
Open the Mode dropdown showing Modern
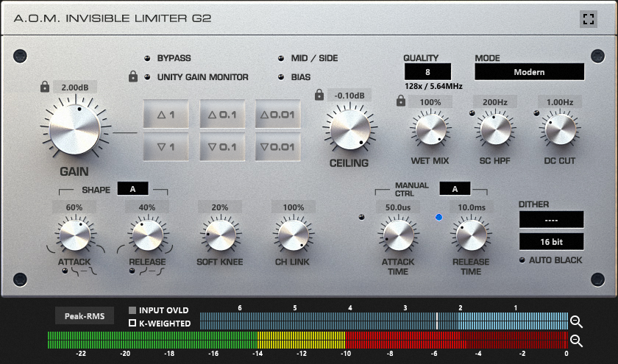pyautogui.click(x=529, y=72)
